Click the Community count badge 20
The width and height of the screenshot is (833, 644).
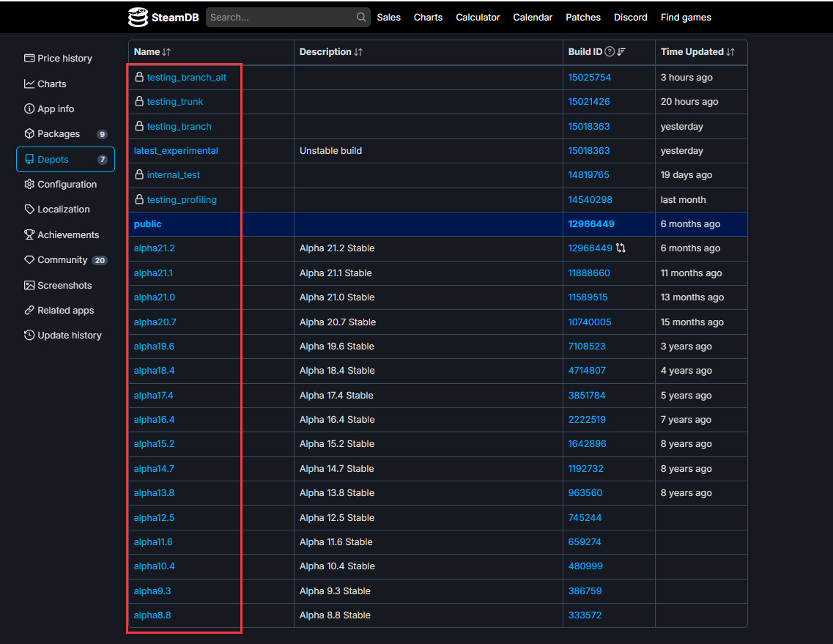100,260
